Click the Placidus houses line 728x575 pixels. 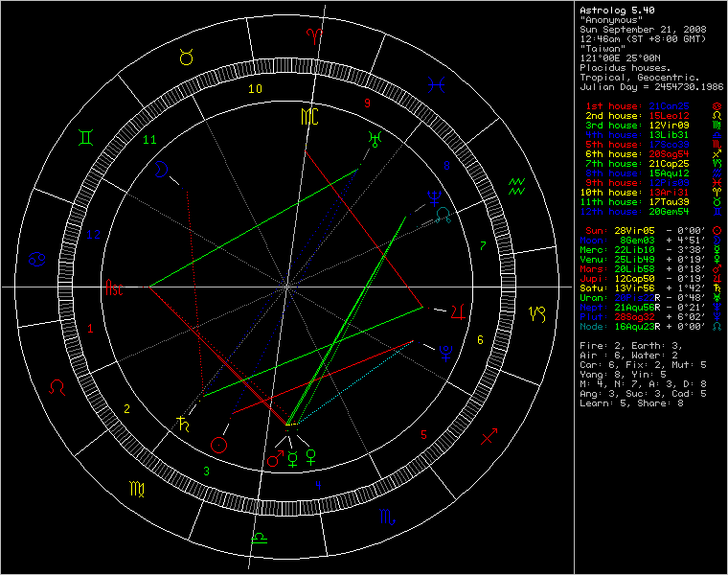[625, 68]
